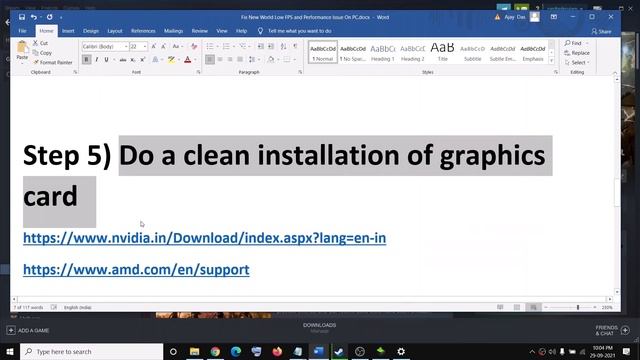Open the font size dropdown showing 22
This screenshot has width=640, height=360.
[144, 47]
